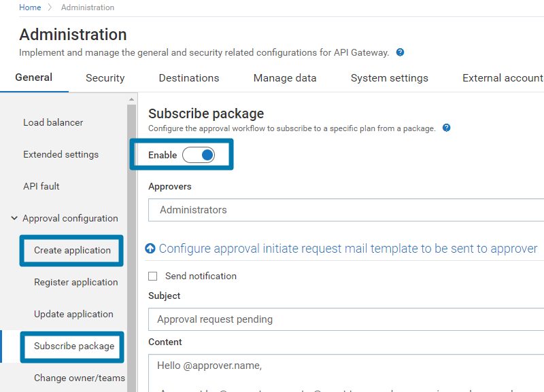Image resolution: width=544 pixels, height=392 pixels.
Task: Open the System settings tab
Action: click(389, 78)
